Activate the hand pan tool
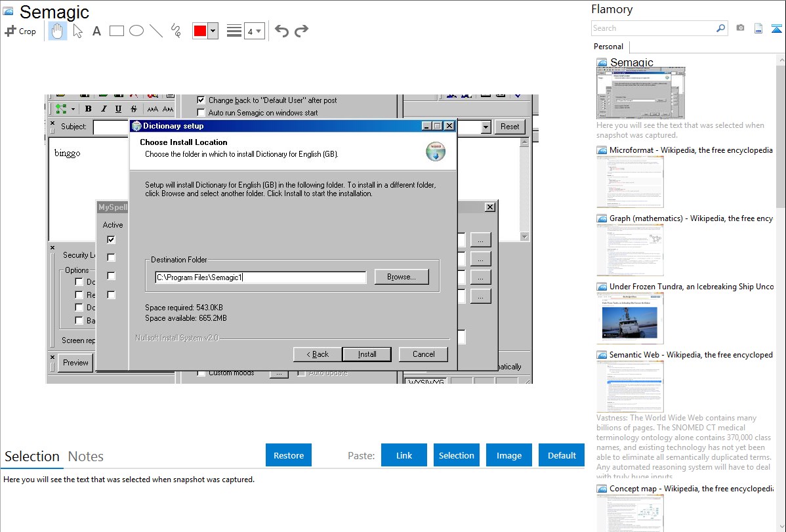This screenshot has height=532, width=786. click(x=57, y=31)
